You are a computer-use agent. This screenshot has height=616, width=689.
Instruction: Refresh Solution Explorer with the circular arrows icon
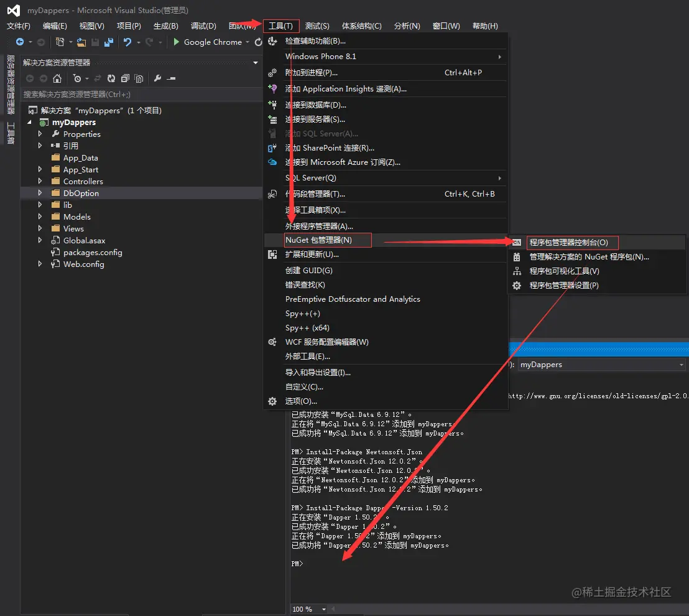pyautogui.click(x=111, y=78)
